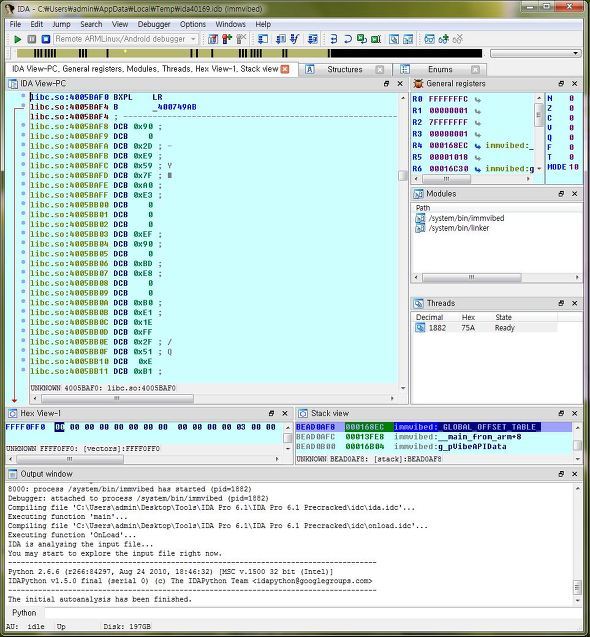Open the Jump menu
Image resolution: width=590 pixels, height=637 pixels.
(x=61, y=24)
